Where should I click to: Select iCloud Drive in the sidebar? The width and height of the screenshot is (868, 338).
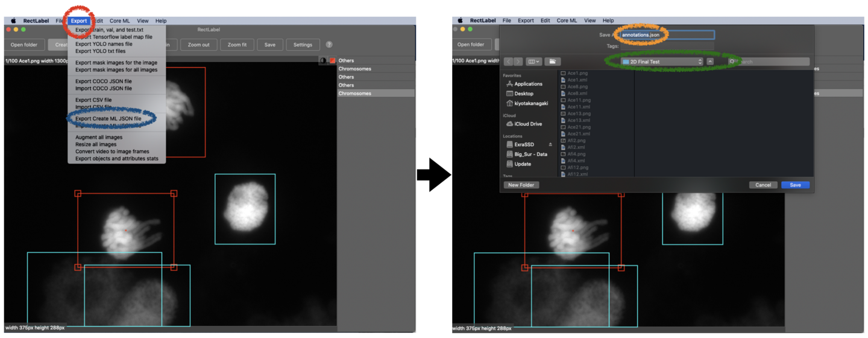click(527, 124)
